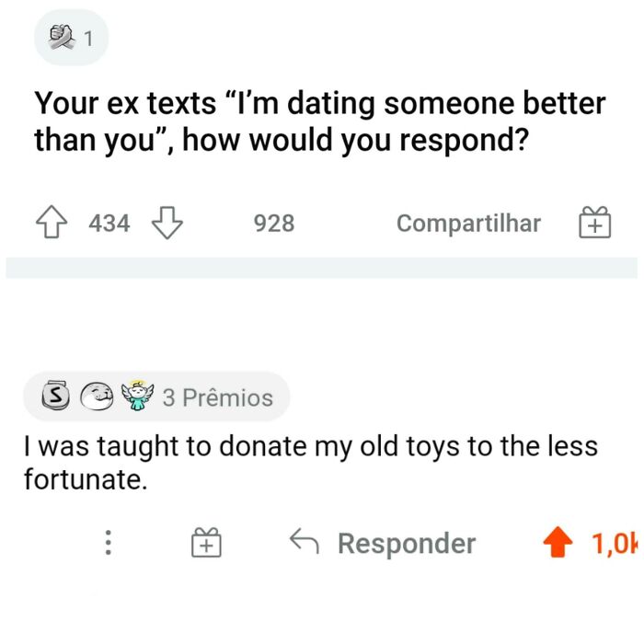Toggle the red upvote arrow on the comment

coord(555,544)
